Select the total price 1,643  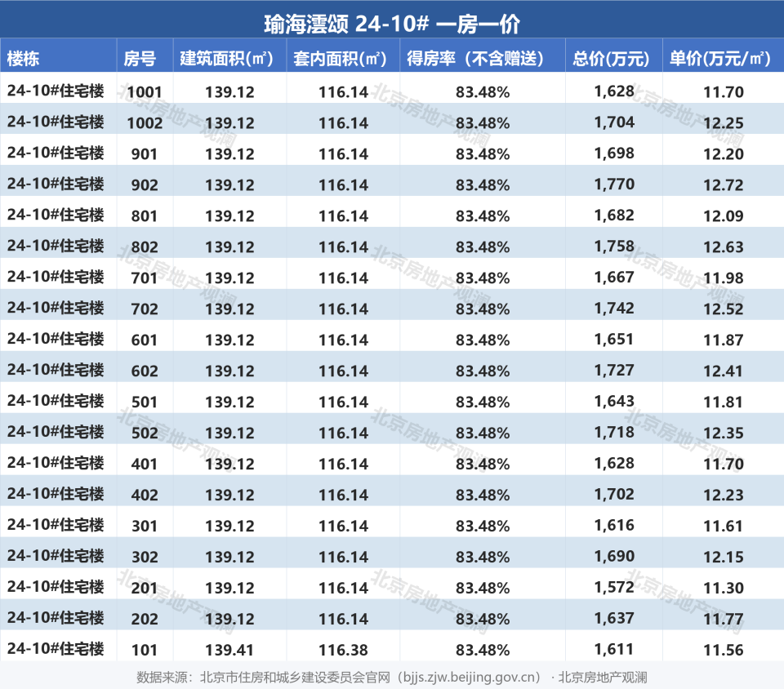pyautogui.click(x=614, y=401)
